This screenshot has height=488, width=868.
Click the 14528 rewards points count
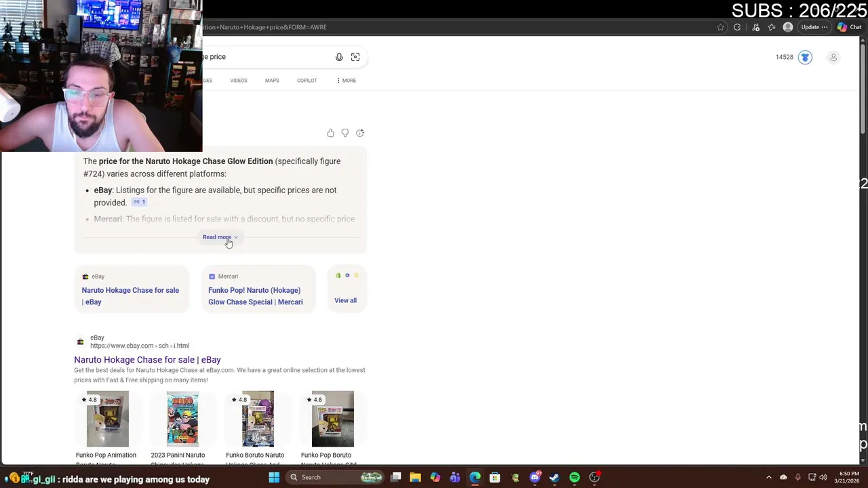coord(785,57)
